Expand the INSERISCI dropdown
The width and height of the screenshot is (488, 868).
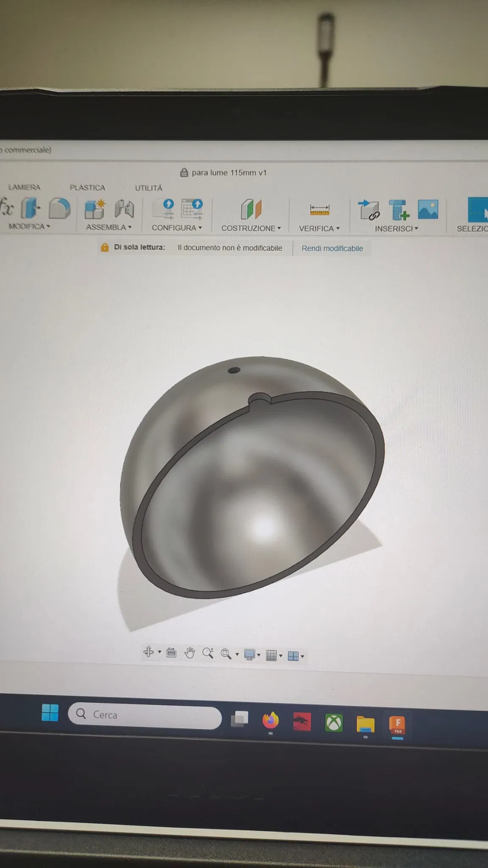coord(396,228)
